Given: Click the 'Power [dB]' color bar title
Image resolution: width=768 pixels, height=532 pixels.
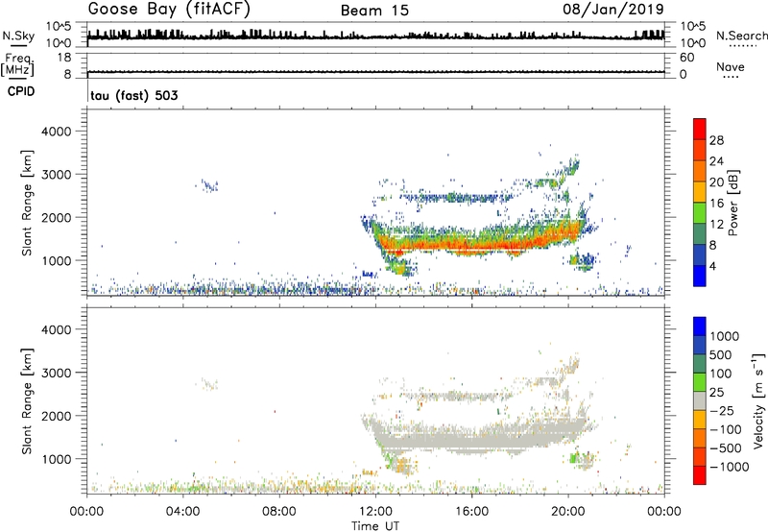Looking at the screenshot, I should 733,203.
